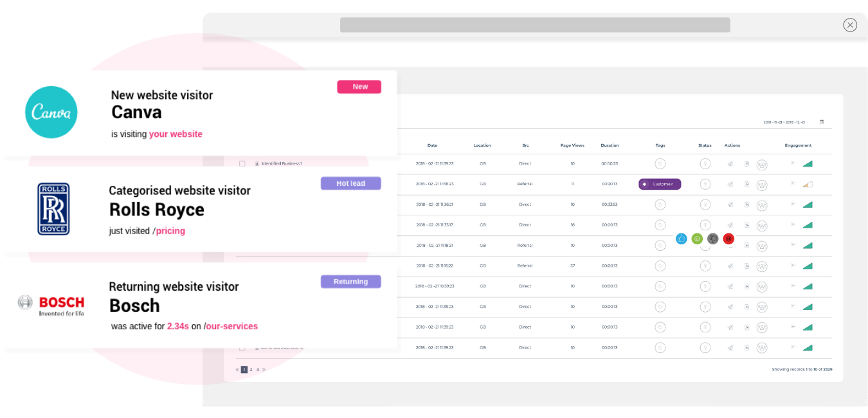Choose the green smiley reaction icon
The width and height of the screenshot is (868, 418).
pos(697,239)
